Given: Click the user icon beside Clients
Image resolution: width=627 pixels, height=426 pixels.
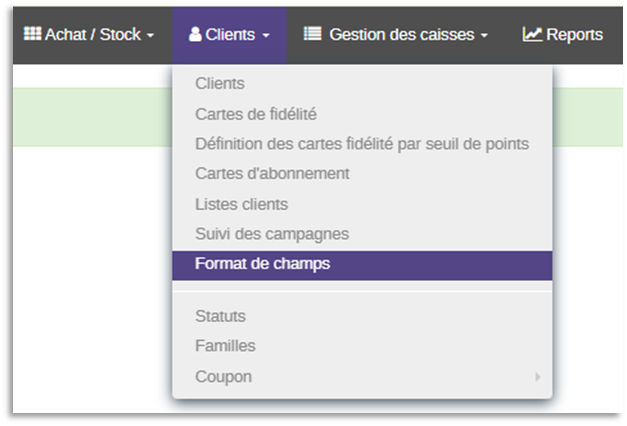Looking at the screenshot, I should [195, 34].
